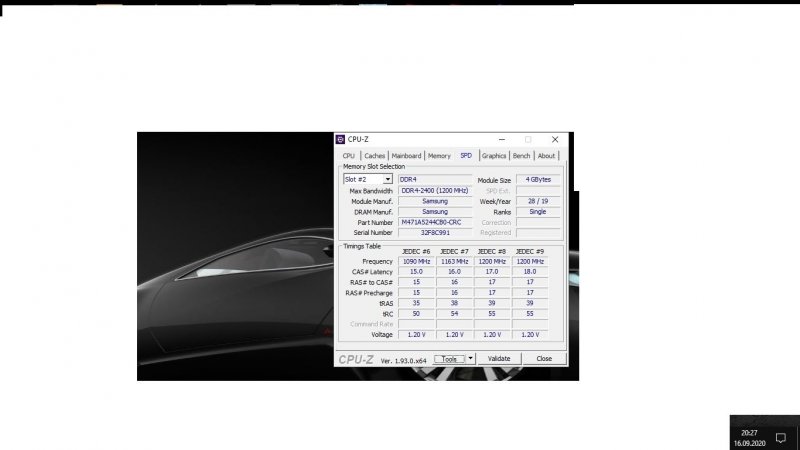The image size is (800, 450).
Task: Open the notification center icon
Action: (781, 437)
